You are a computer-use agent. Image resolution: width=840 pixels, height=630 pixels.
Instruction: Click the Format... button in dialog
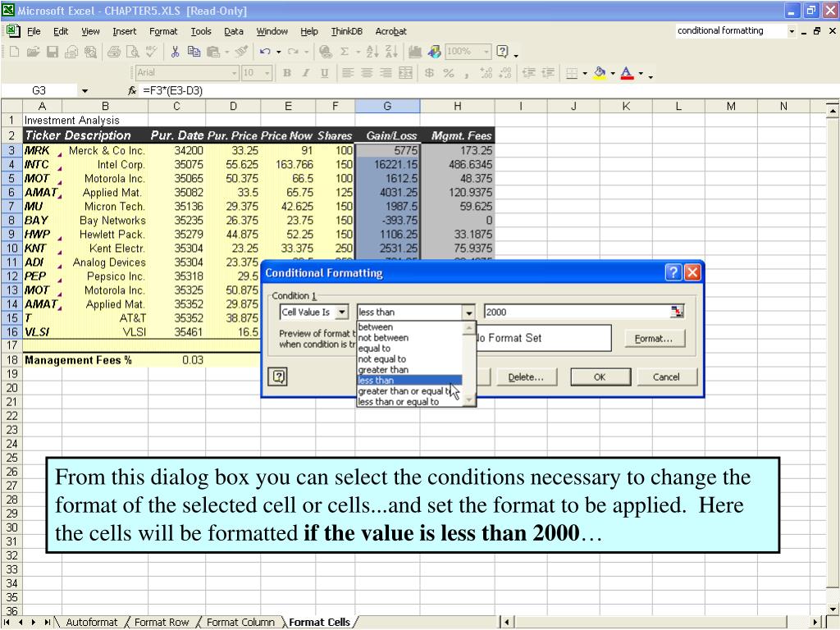655,339
